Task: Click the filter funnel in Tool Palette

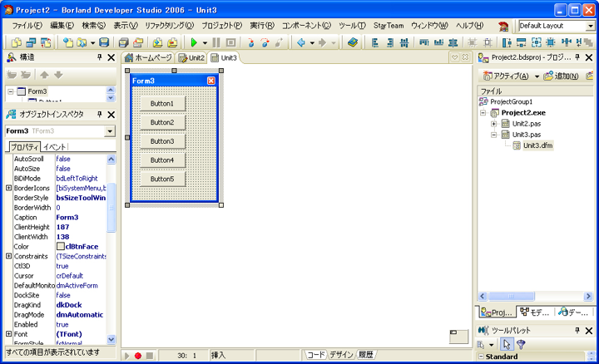Action: (520, 345)
